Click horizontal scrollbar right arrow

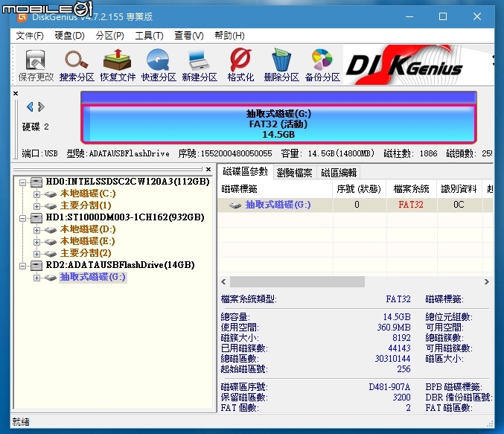click(487, 282)
